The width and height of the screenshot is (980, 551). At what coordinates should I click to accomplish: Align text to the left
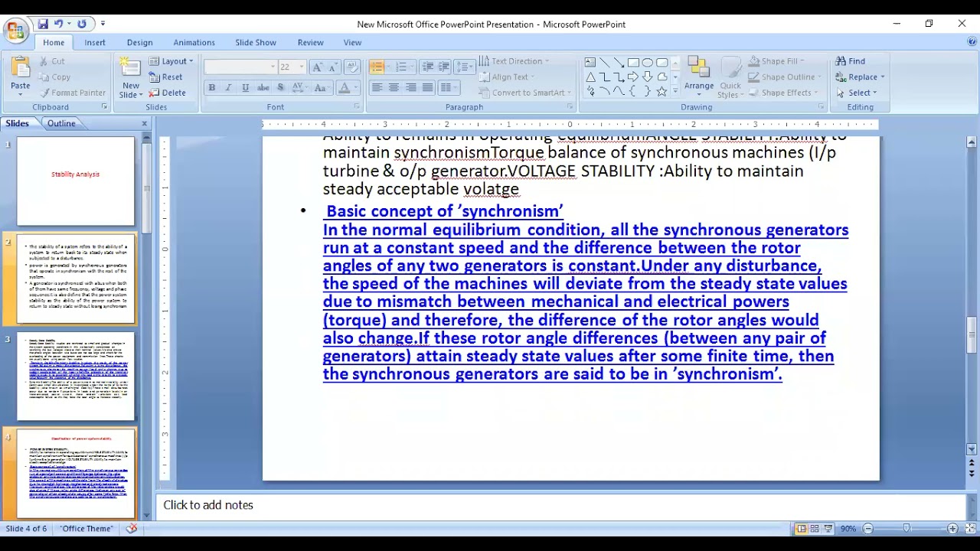point(377,88)
